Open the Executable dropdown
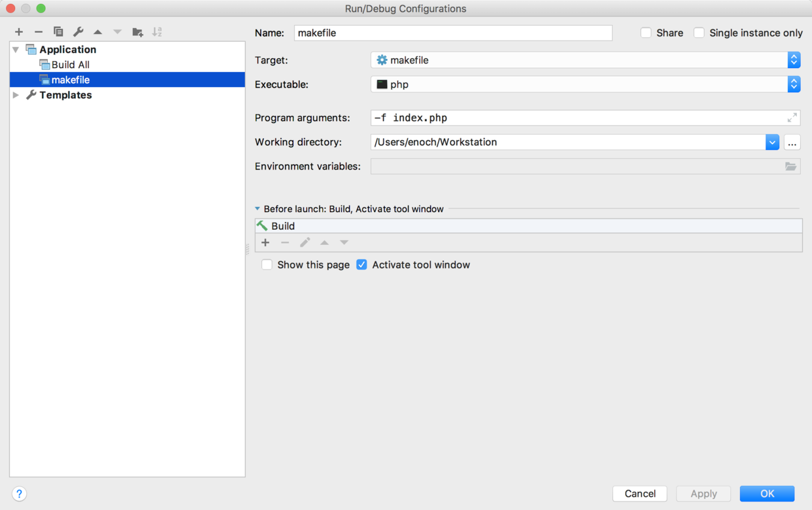The width and height of the screenshot is (812, 510). (794, 84)
